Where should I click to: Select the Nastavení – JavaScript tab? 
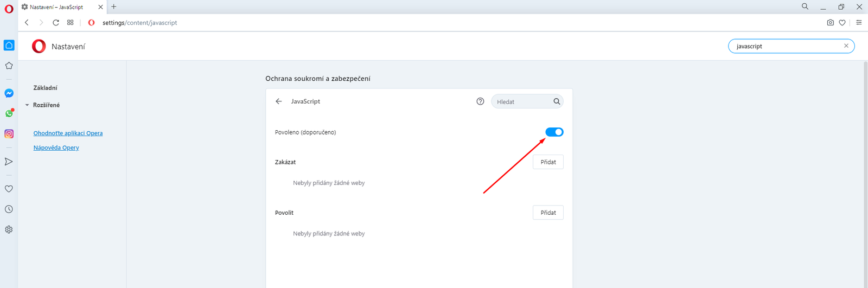click(57, 7)
